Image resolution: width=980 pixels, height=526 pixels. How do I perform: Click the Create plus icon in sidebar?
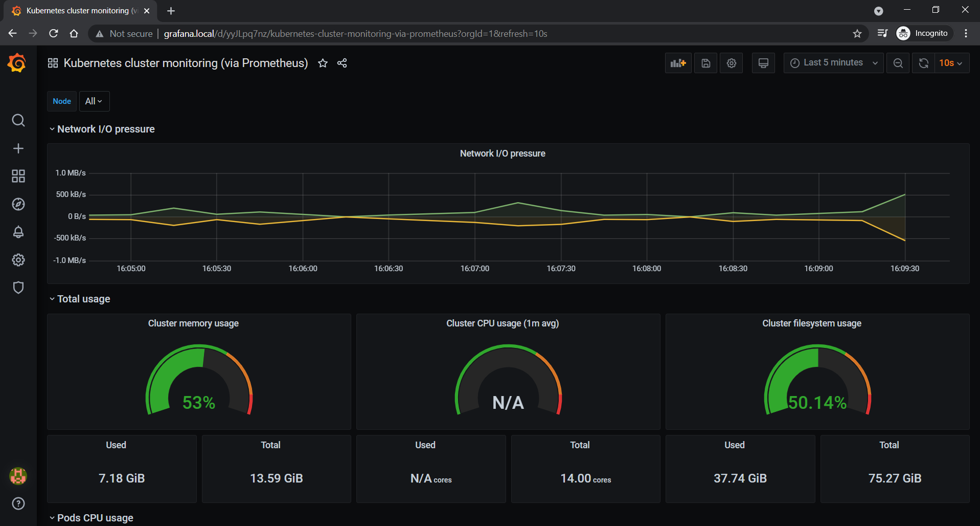[x=18, y=148]
